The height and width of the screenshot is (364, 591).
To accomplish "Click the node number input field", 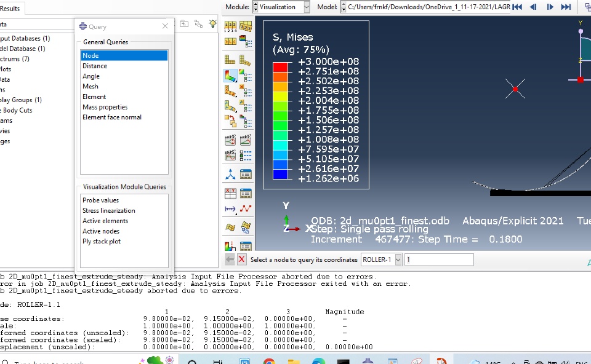I will tap(438, 259).
